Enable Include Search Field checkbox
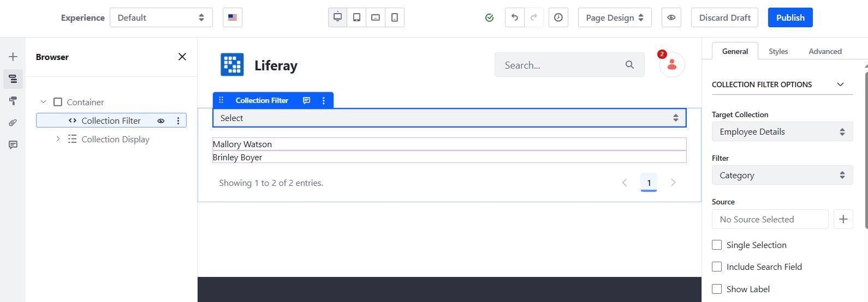 [x=717, y=267]
